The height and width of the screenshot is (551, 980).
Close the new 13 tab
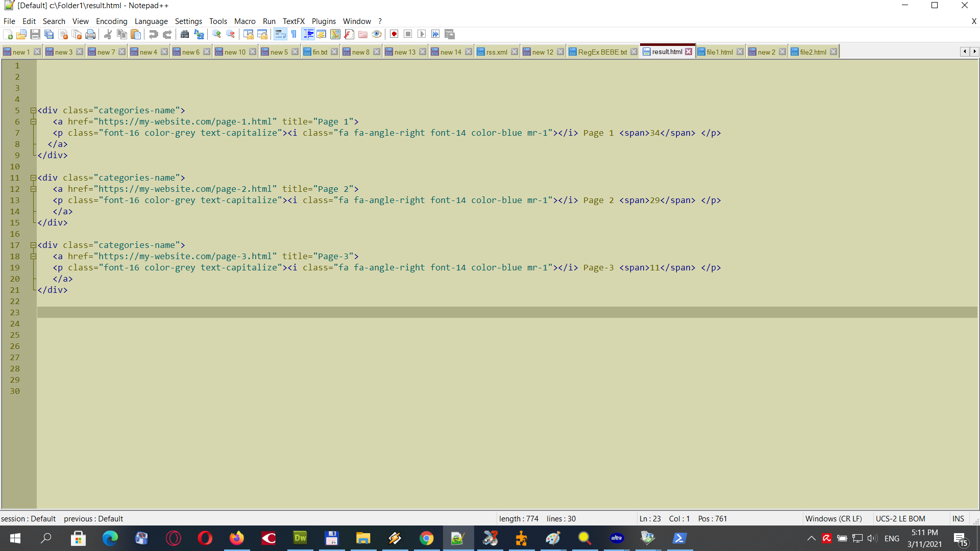[423, 52]
